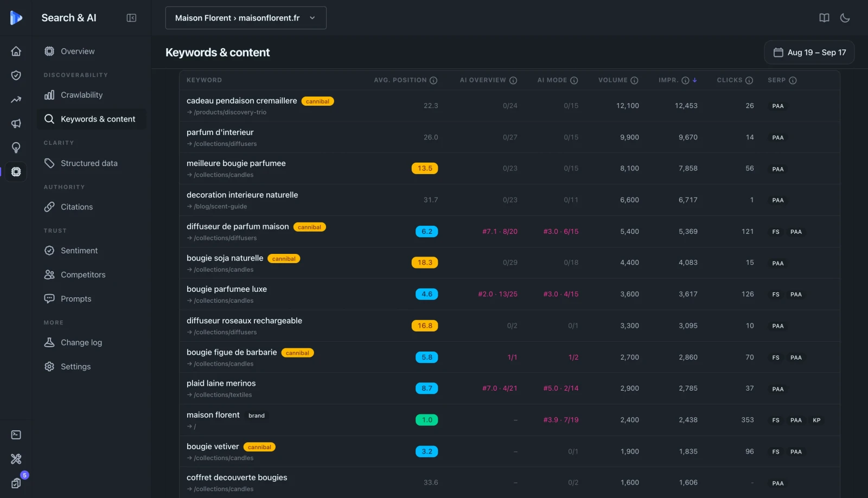Open the copy icon with badge 5
The height and width of the screenshot is (498, 868).
16,483
